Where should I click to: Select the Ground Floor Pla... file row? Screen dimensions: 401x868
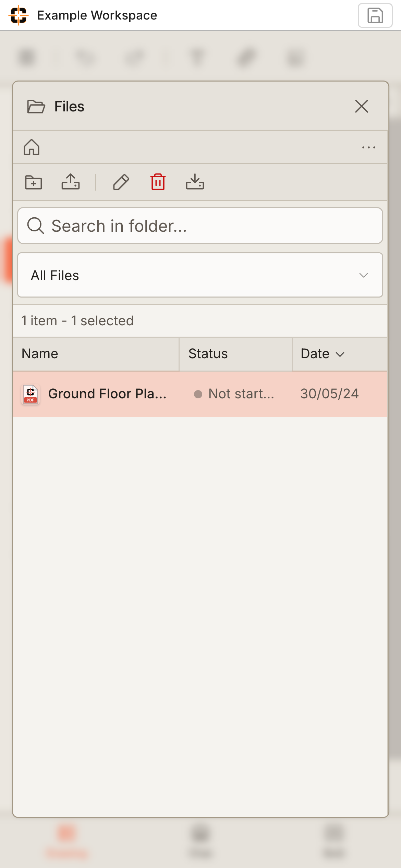(x=200, y=394)
